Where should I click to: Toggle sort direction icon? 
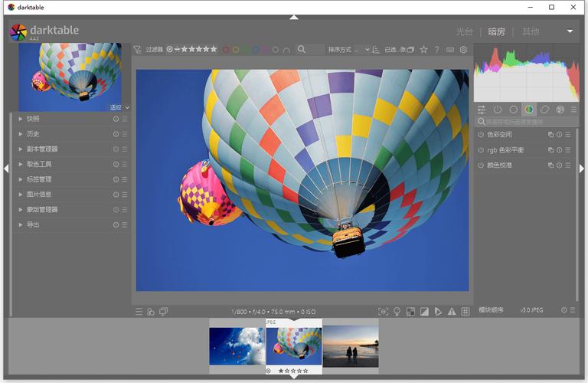376,50
